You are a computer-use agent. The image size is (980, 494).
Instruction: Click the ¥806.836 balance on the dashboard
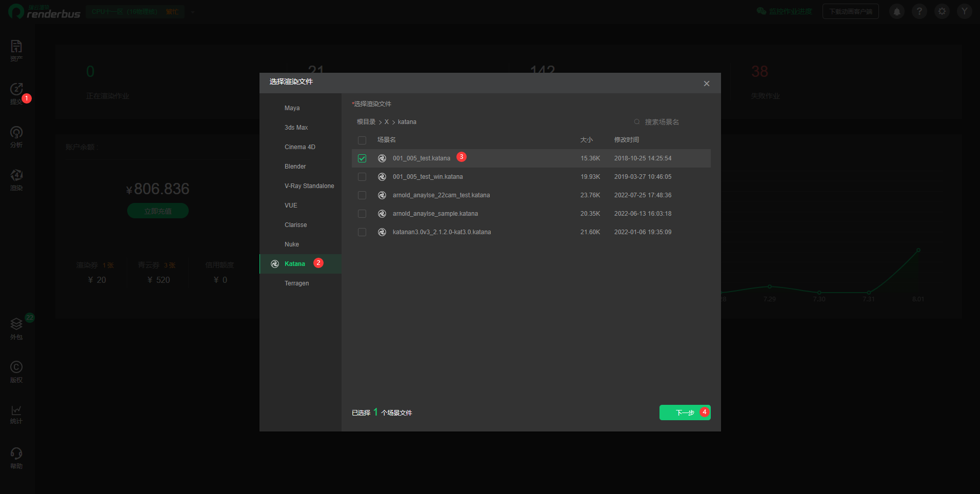click(x=158, y=189)
